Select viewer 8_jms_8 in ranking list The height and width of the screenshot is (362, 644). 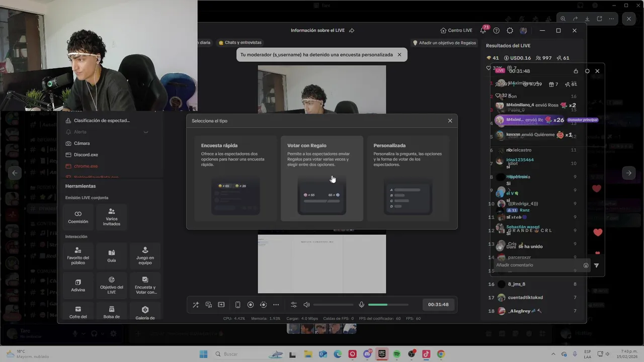tap(532, 284)
